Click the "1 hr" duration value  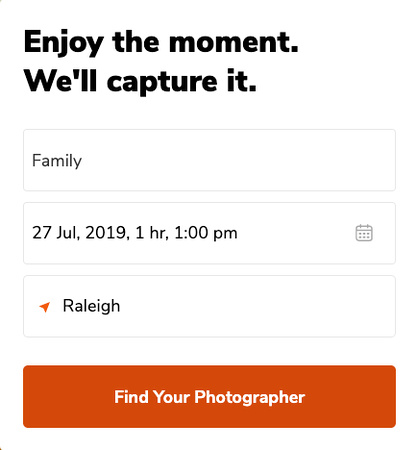pyautogui.click(x=150, y=233)
